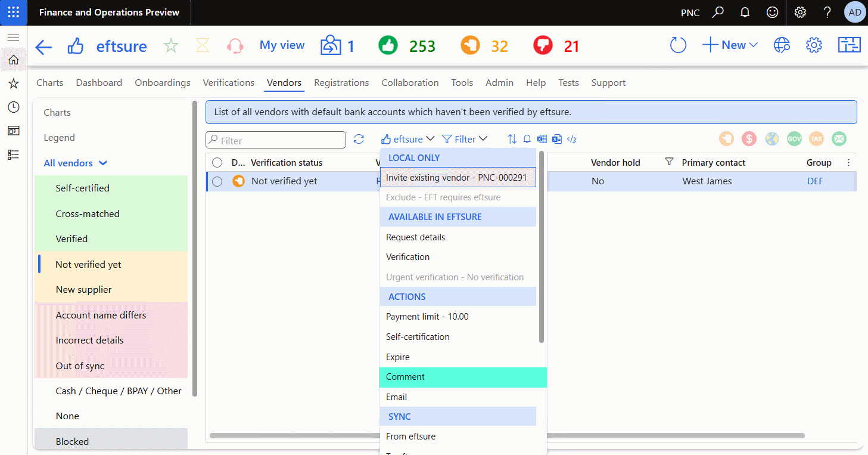This screenshot has width=868, height=455.
Task: Collapse the eftsure dropdown menu
Action: point(408,139)
